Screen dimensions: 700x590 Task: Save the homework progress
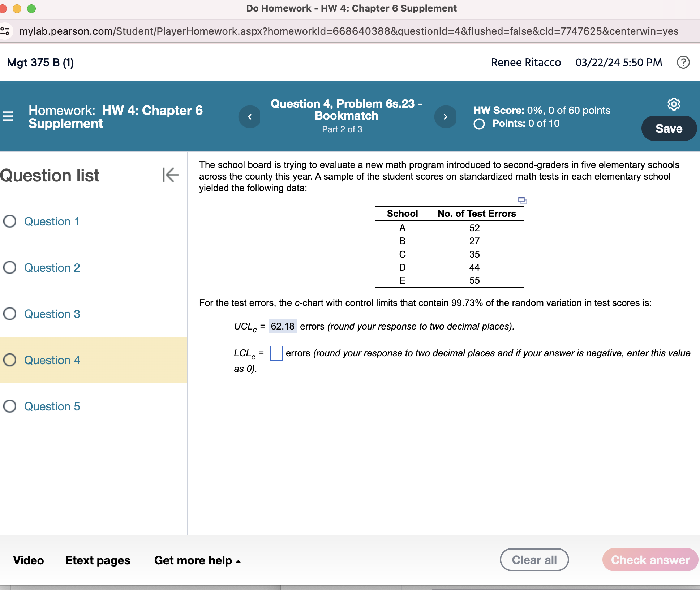coord(669,128)
